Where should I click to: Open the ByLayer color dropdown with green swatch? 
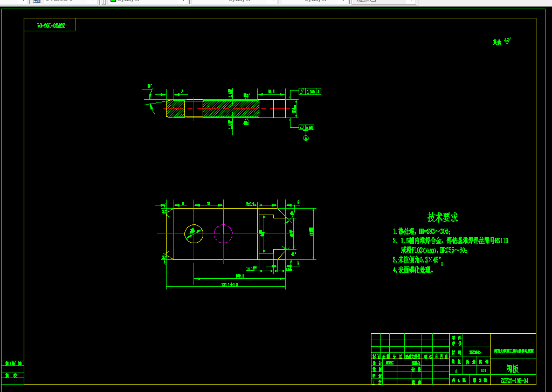[x=148, y=1]
